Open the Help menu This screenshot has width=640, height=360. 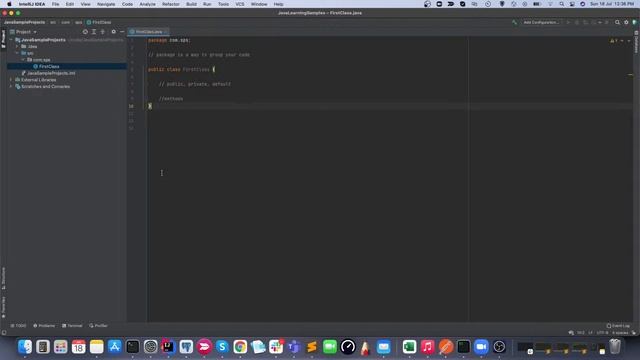tap(278, 4)
